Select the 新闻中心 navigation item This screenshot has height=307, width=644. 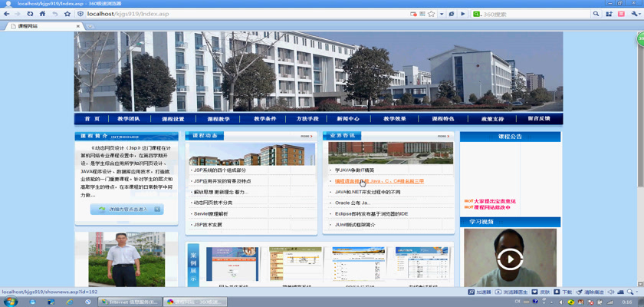tap(348, 119)
